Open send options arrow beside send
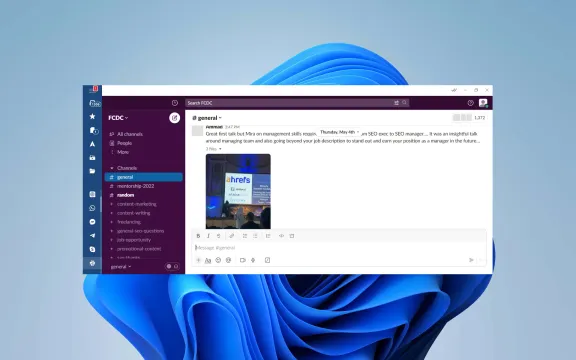The image size is (576, 360). pos(481,260)
